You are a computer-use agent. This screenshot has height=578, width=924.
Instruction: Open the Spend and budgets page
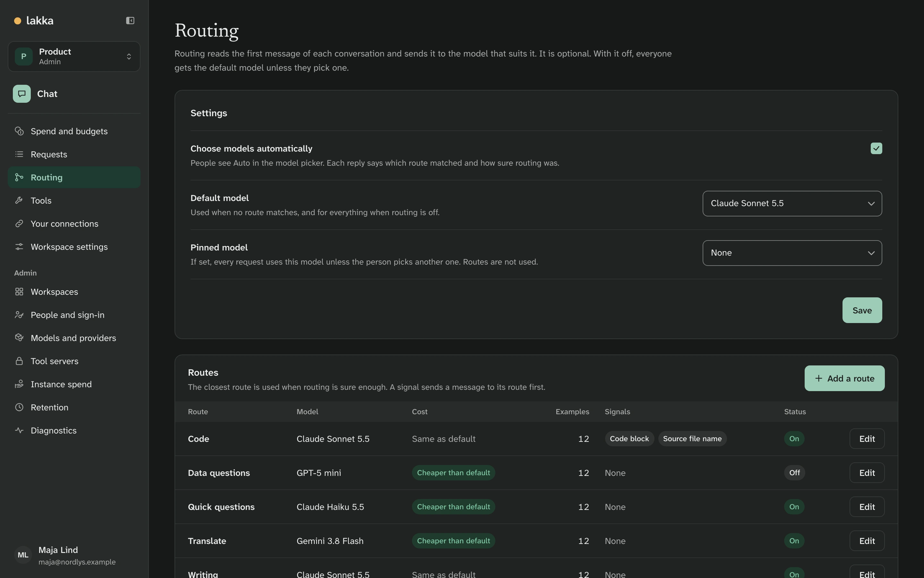tap(74, 131)
